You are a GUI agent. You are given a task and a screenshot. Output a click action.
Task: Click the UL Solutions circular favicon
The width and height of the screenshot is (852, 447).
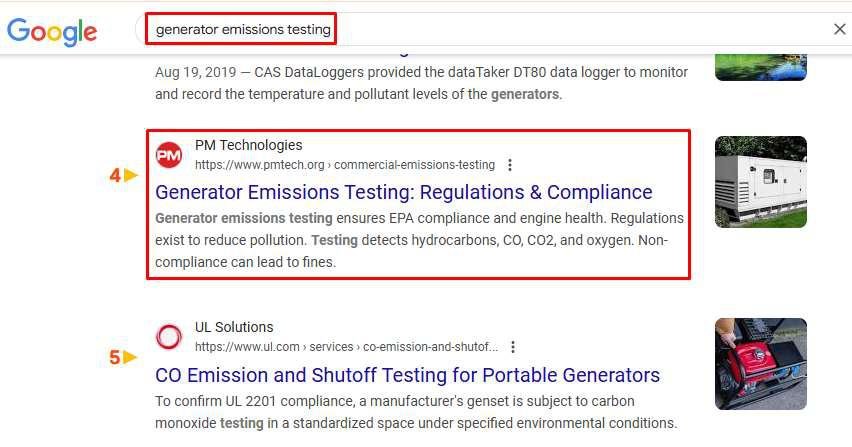click(x=170, y=337)
